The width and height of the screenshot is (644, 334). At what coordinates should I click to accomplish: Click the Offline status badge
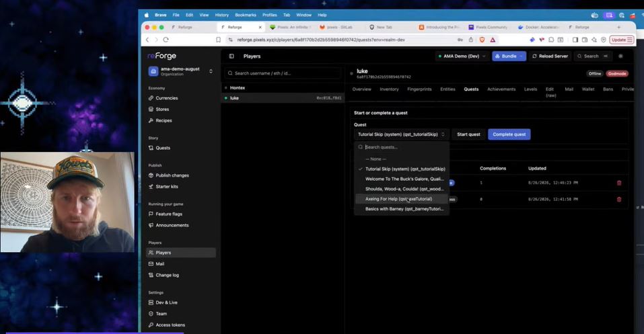594,74
